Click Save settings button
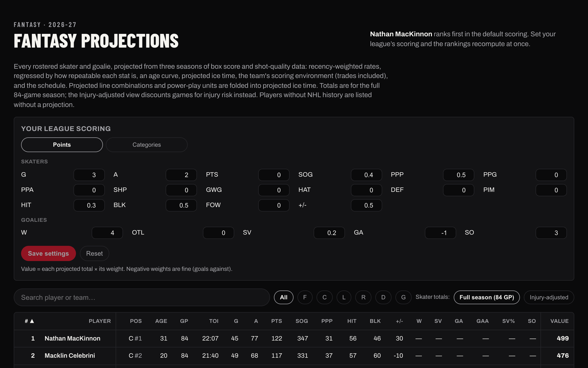The image size is (588, 368). point(48,253)
